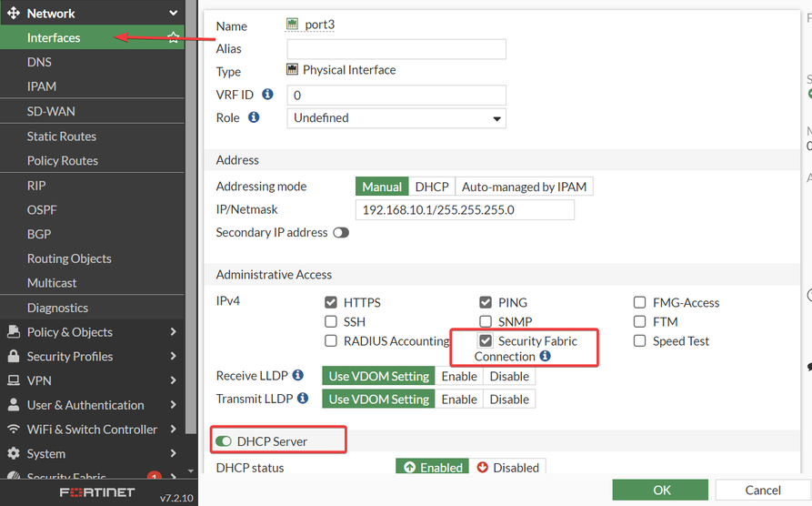Expand the VPN menu section
The image size is (812, 506).
(x=91, y=380)
